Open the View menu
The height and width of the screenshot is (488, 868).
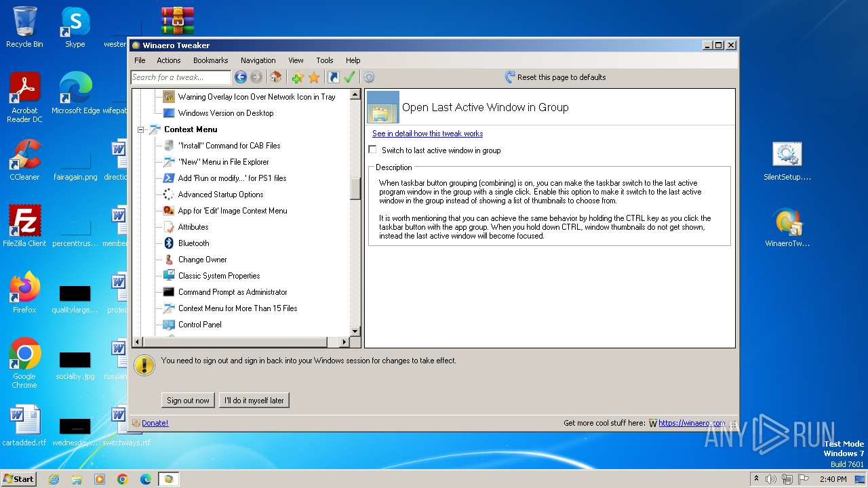coord(296,60)
